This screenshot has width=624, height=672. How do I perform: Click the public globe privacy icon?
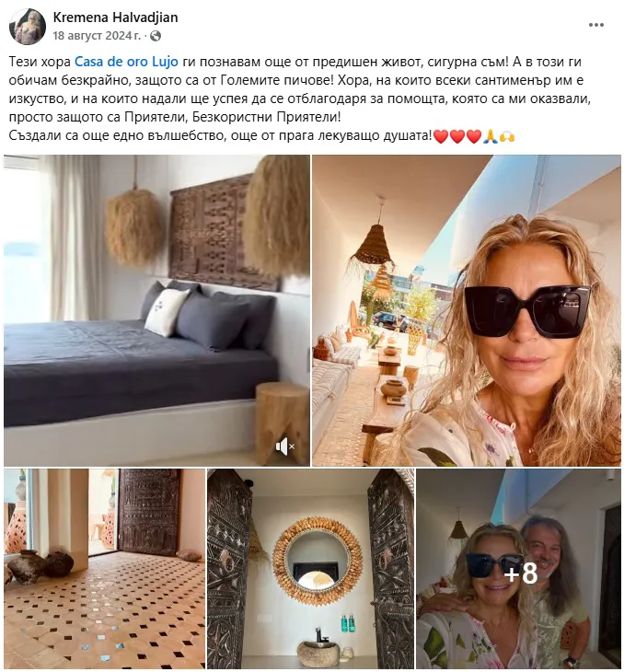[156, 36]
